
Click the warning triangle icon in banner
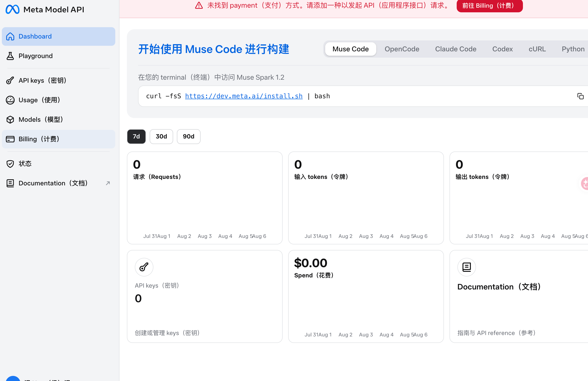199,5
